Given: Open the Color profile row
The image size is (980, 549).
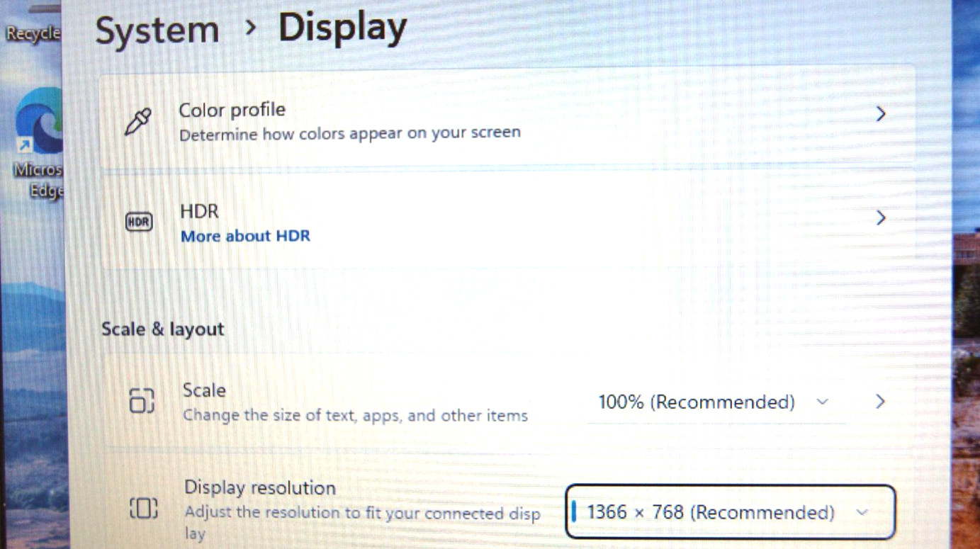Looking at the screenshot, I should (x=507, y=117).
